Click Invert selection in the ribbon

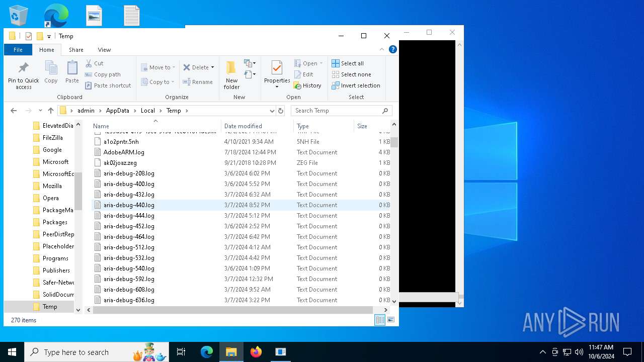pyautogui.click(x=356, y=85)
